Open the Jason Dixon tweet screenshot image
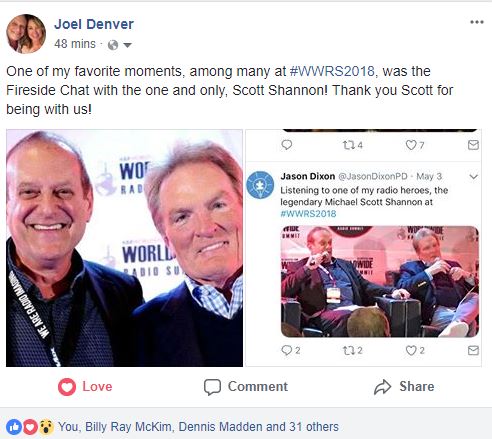492x439 pixels. click(x=363, y=248)
